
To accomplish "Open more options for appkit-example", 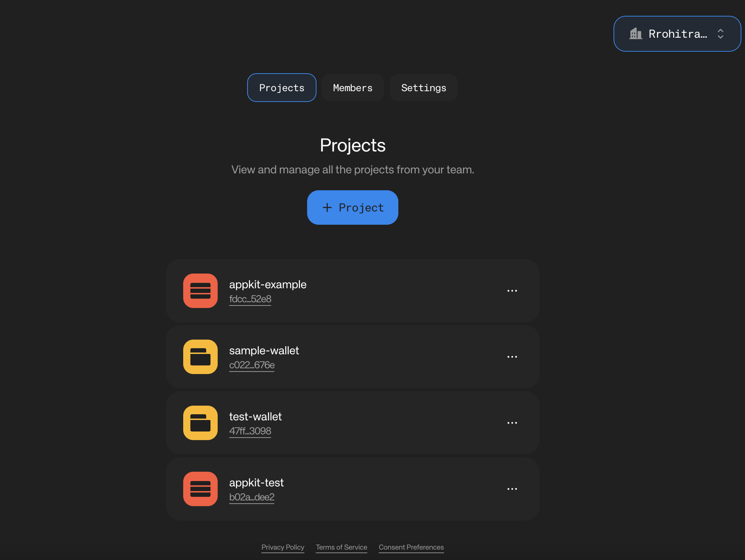I will tap(512, 291).
